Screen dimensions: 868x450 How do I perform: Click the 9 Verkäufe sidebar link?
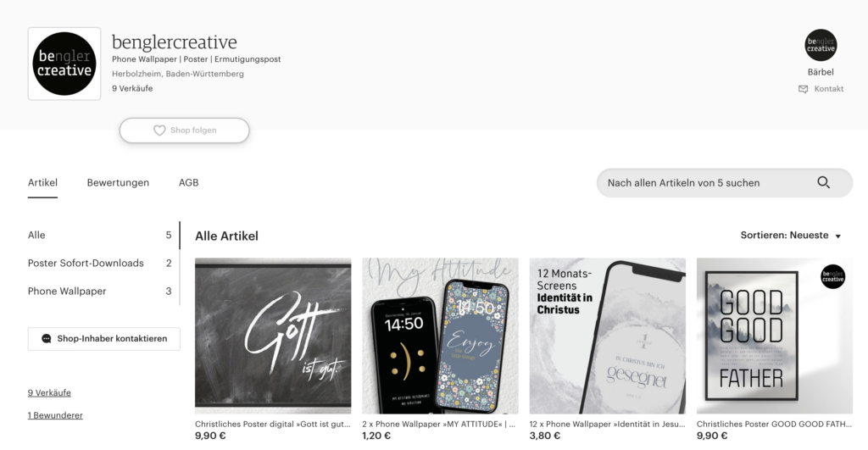click(49, 393)
